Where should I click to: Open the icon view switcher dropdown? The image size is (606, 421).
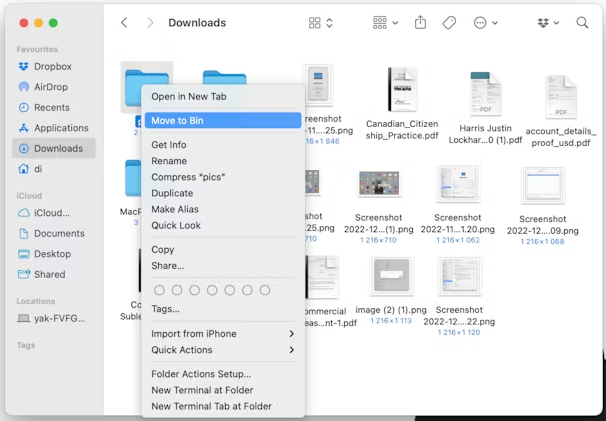[321, 22]
